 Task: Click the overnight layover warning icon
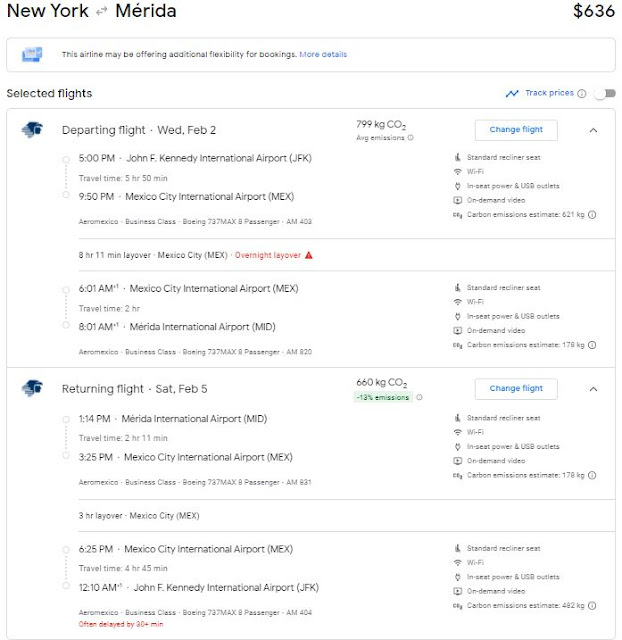[309, 255]
